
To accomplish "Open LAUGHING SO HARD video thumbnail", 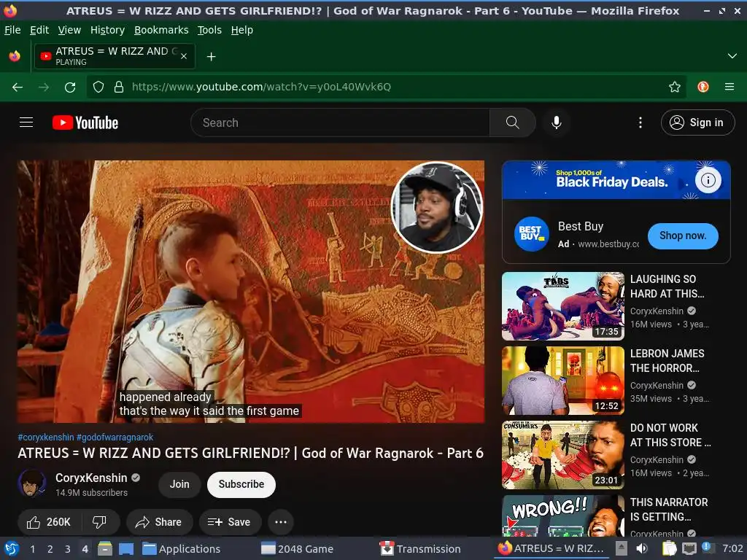I will (x=562, y=306).
